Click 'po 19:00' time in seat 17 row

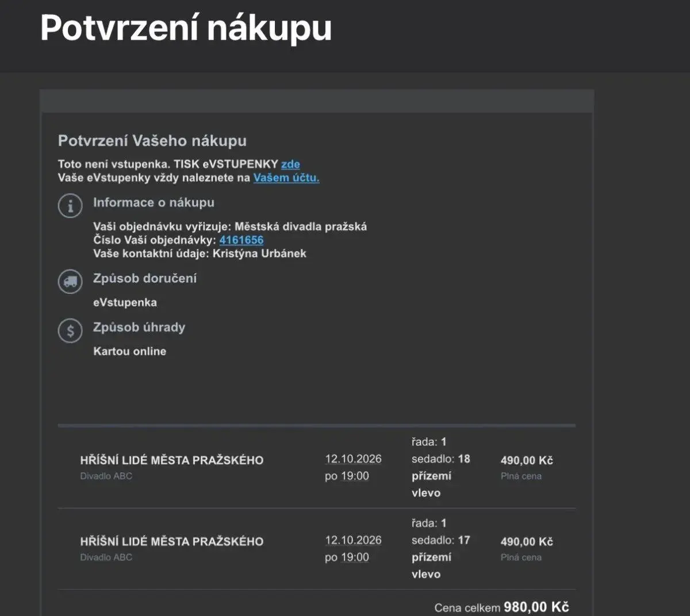(347, 557)
